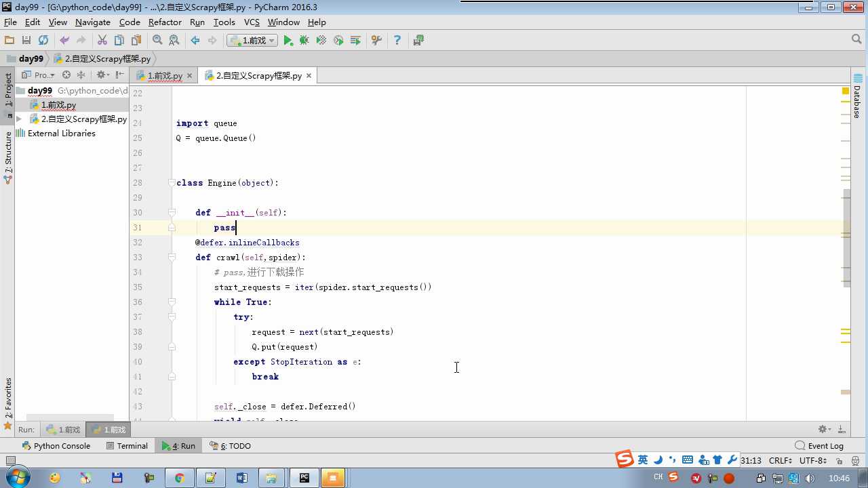Screen dimensions: 868x488
Task: Click the Open folder toolbar icon
Action: pos(9,41)
